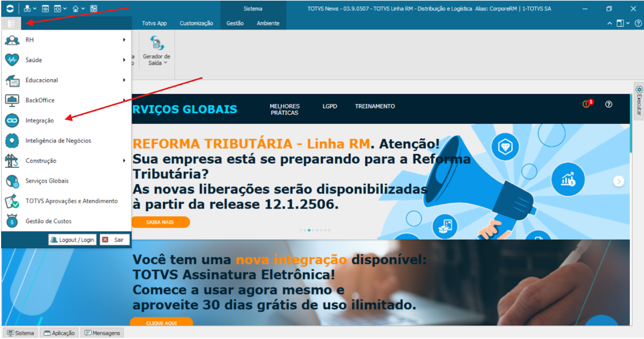This screenshot has width=644, height=339.
Task: Click the network nodes icon in quick access bar
Action: point(27,9)
